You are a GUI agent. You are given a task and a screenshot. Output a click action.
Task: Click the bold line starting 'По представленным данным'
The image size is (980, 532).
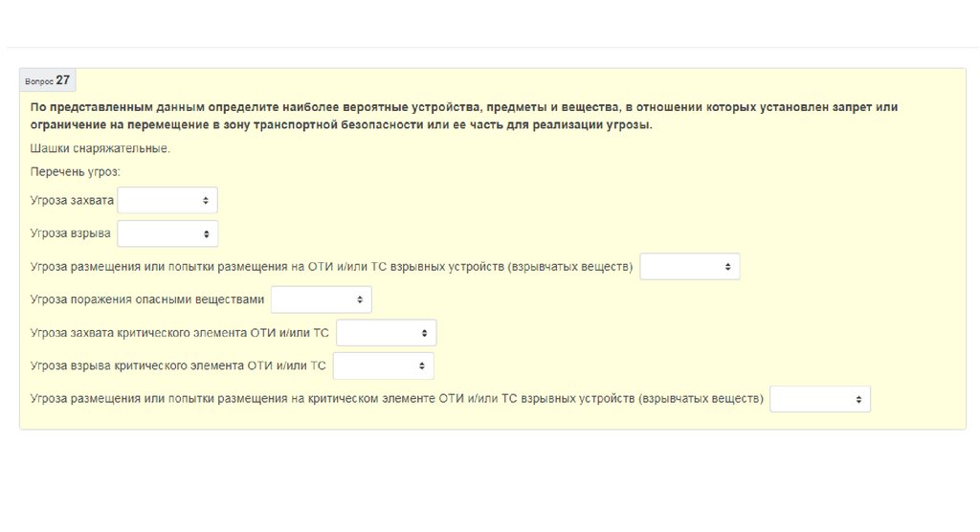click(463, 107)
